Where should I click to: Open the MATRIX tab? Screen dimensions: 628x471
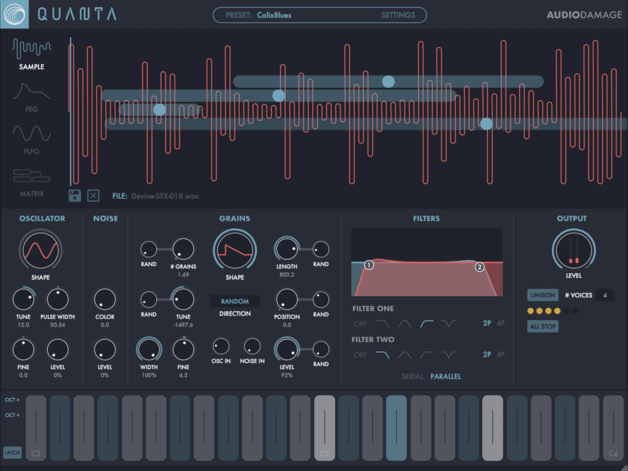pos(32,182)
